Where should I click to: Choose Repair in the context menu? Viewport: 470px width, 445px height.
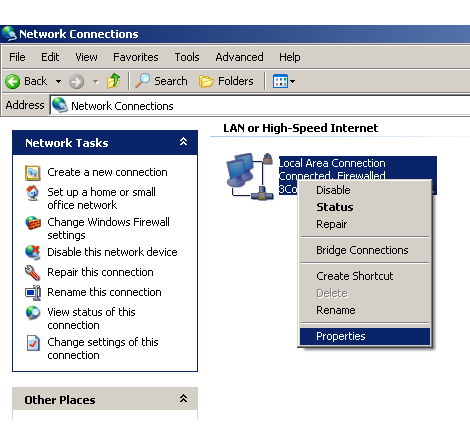365,224
